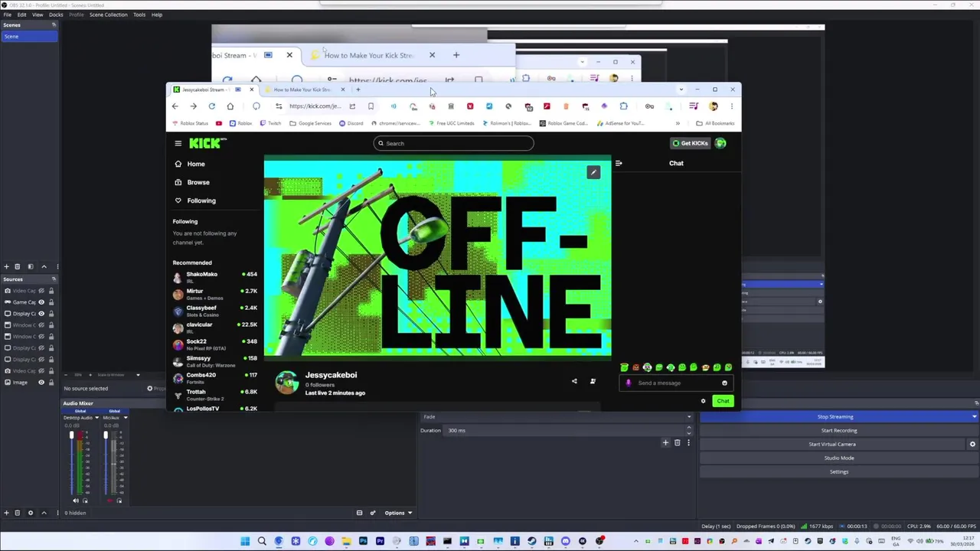
Task: Click Kick Search field
Action: click(453, 143)
